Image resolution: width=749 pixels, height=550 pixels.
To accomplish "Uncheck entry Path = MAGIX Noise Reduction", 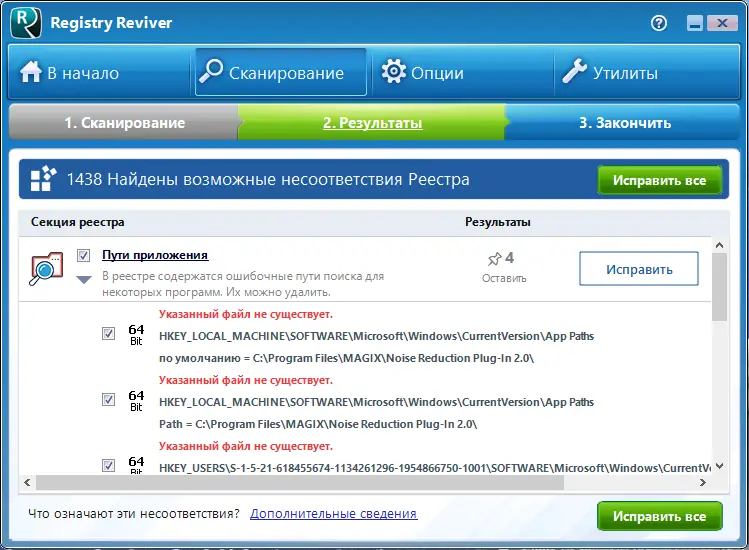I will point(108,399).
